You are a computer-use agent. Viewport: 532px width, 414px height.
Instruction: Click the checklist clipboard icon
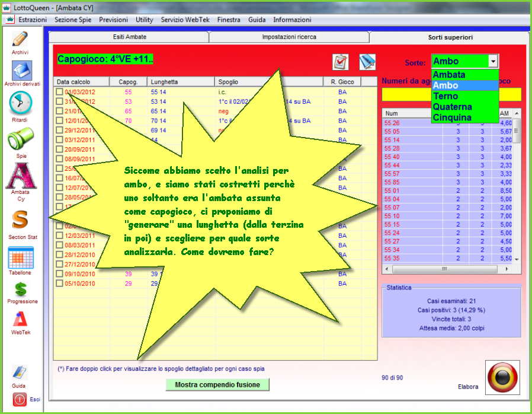340,62
